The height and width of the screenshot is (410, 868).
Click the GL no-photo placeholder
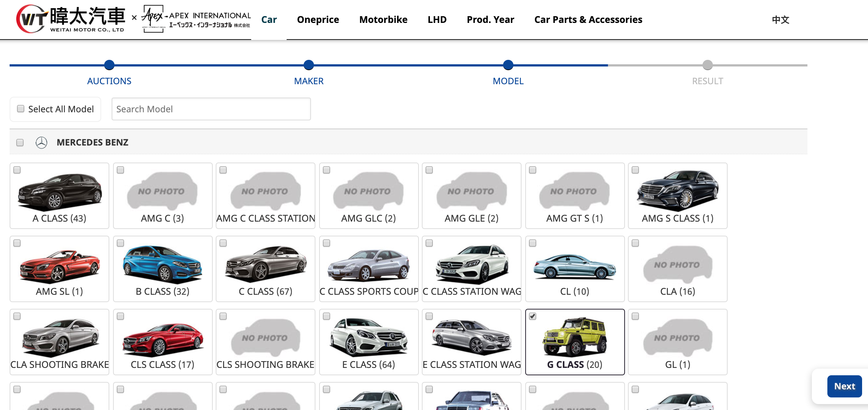coord(678,338)
